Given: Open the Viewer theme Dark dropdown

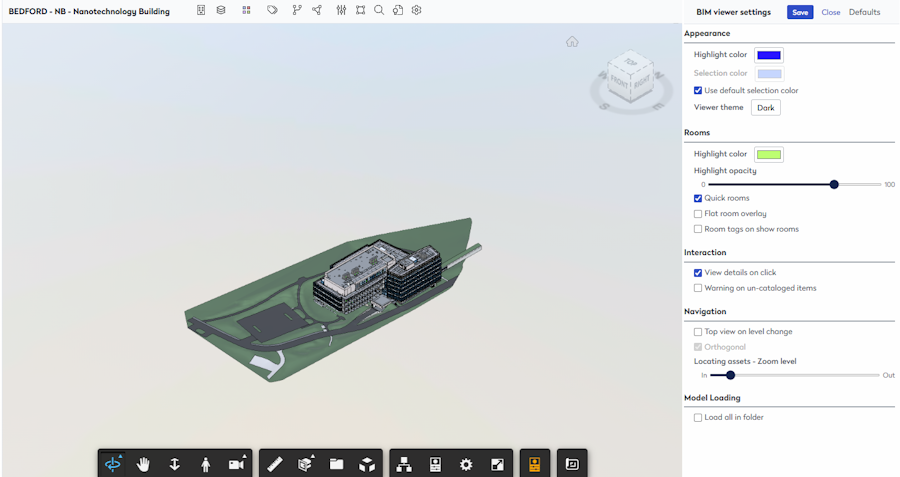Looking at the screenshot, I should click(x=766, y=107).
